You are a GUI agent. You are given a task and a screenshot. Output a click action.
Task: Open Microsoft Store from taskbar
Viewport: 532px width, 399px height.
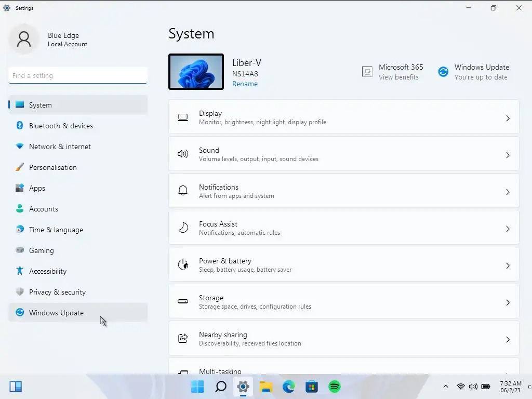click(x=312, y=387)
